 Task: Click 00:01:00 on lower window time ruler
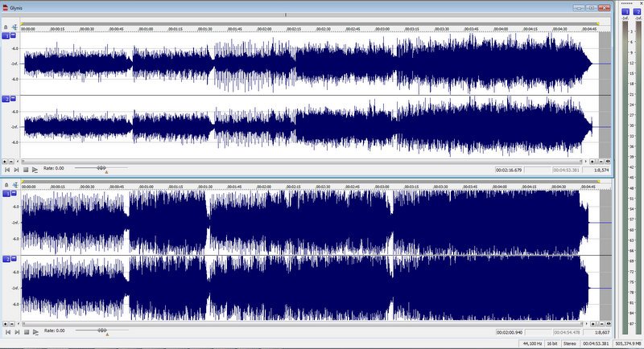point(146,187)
